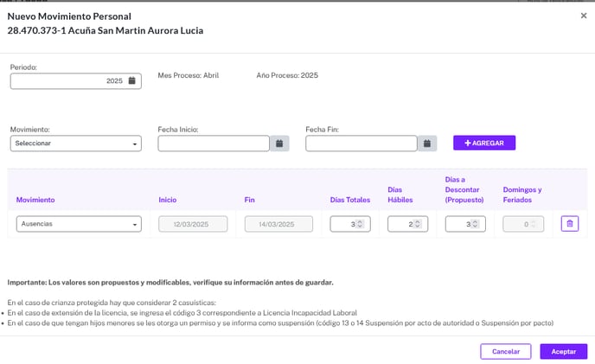Screen dimensions: 595x364
Task: Click the Fin column header
Action: (x=249, y=200)
